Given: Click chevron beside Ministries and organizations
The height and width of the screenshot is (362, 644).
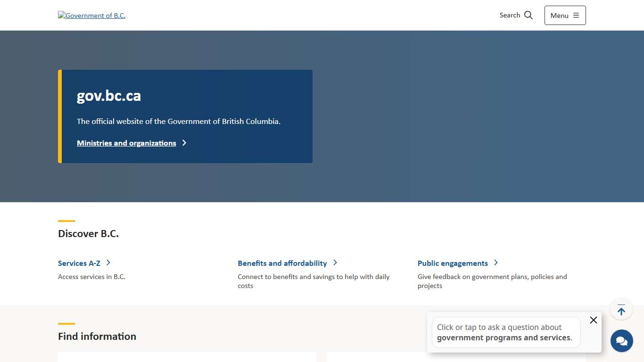Looking at the screenshot, I should coord(184,143).
